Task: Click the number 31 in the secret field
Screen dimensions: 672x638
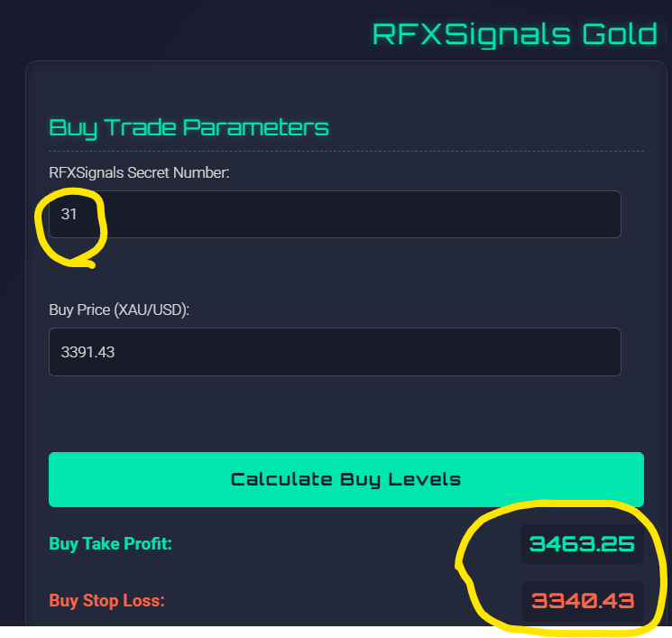Action: [x=69, y=214]
